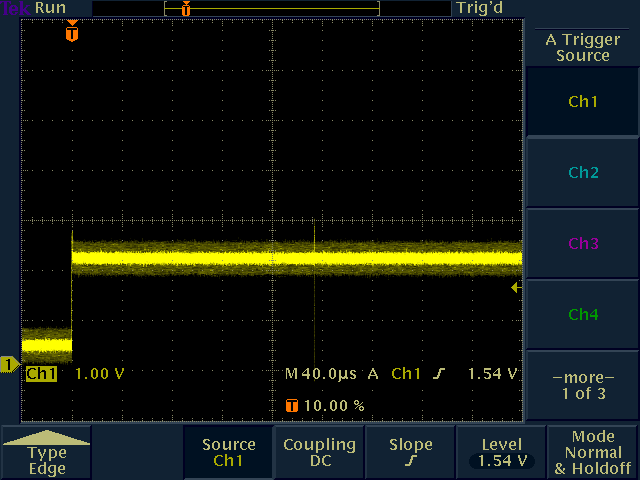Open the Coupling DC menu item
This screenshot has width=640, height=480.
tap(319, 452)
